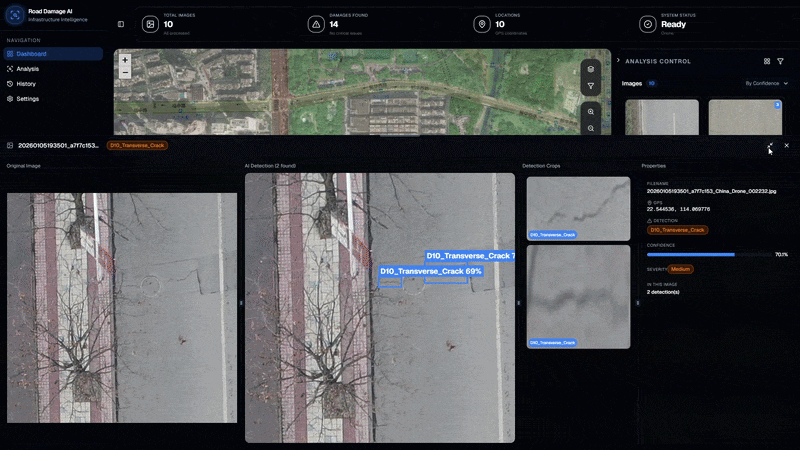Open the top detection crop thumbnail
Viewport: 800px width, 450px height.
pyautogui.click(x=579, y=209)
